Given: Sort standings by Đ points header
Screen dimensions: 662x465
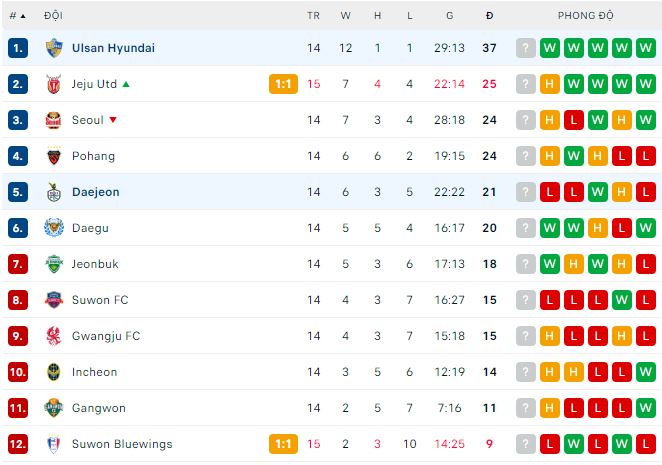Looking at the screenshot, I should point(489,16).
